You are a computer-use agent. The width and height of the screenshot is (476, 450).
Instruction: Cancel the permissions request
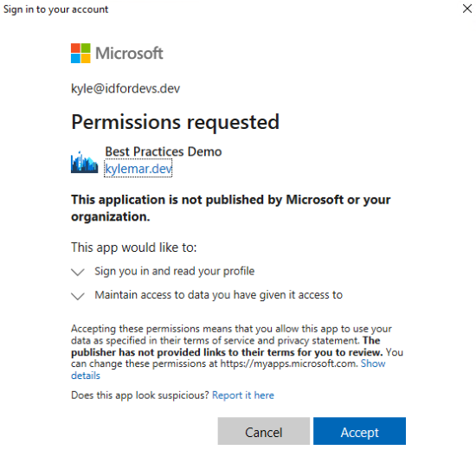coord(263,431)
